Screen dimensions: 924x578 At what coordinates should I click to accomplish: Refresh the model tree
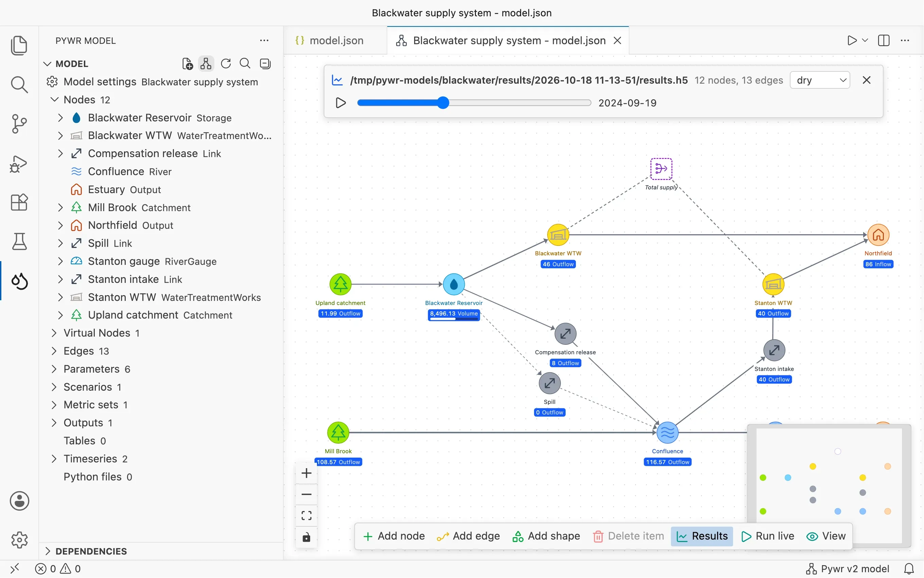[x=226, y=64]
